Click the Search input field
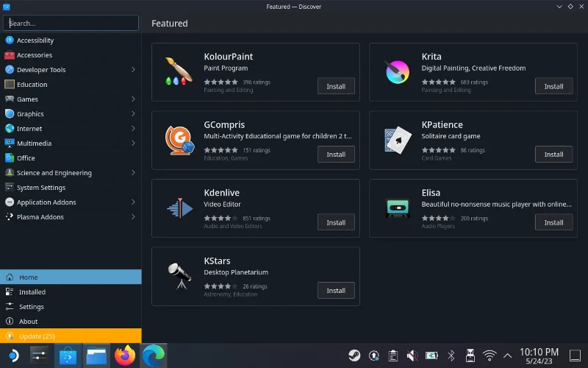 [71, 23]
